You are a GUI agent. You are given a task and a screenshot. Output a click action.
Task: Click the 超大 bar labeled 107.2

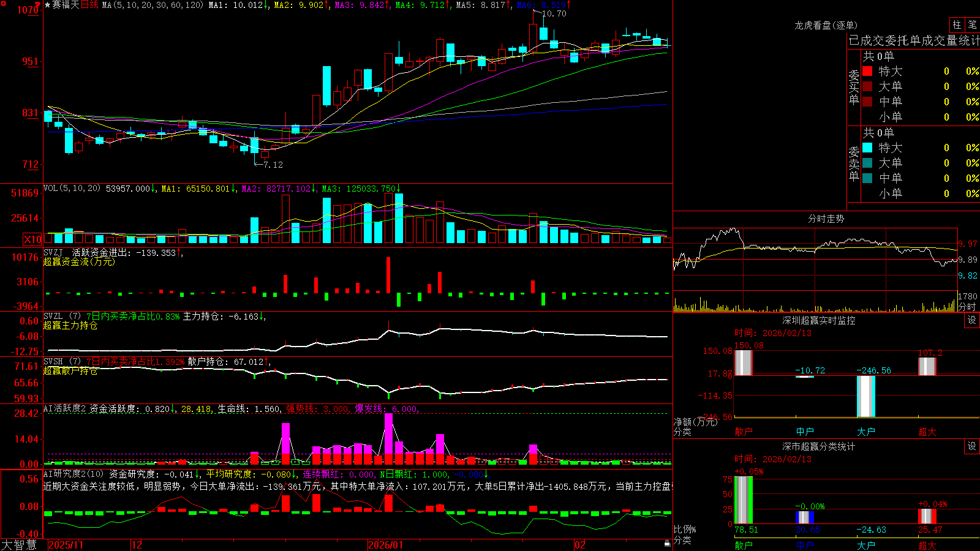click(x=927, y=366)
